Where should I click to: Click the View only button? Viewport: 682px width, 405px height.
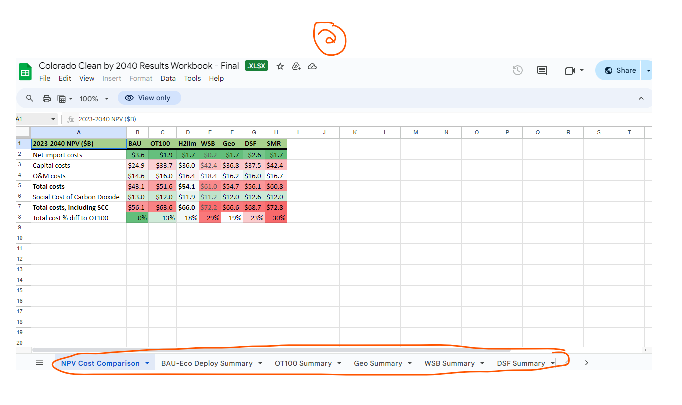(x=149, y=98)
